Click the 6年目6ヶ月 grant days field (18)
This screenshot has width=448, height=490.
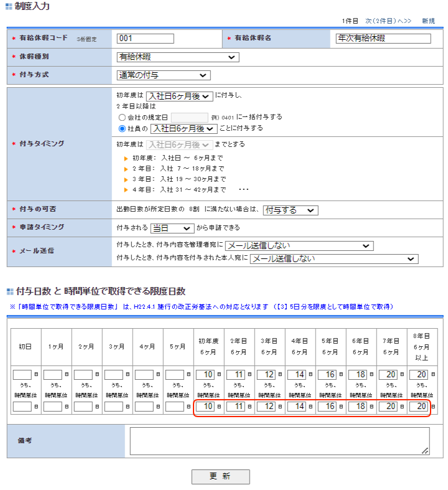point(357,374)
